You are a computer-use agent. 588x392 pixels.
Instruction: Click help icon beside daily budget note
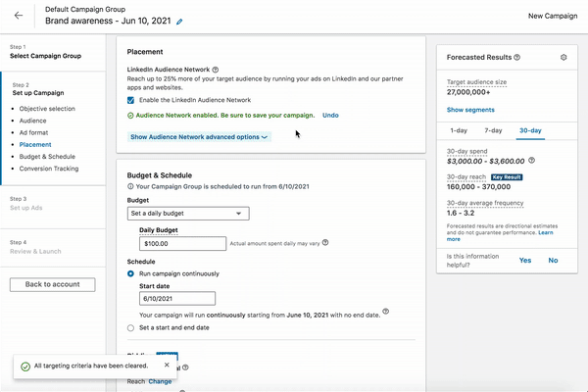coord(325,242)
